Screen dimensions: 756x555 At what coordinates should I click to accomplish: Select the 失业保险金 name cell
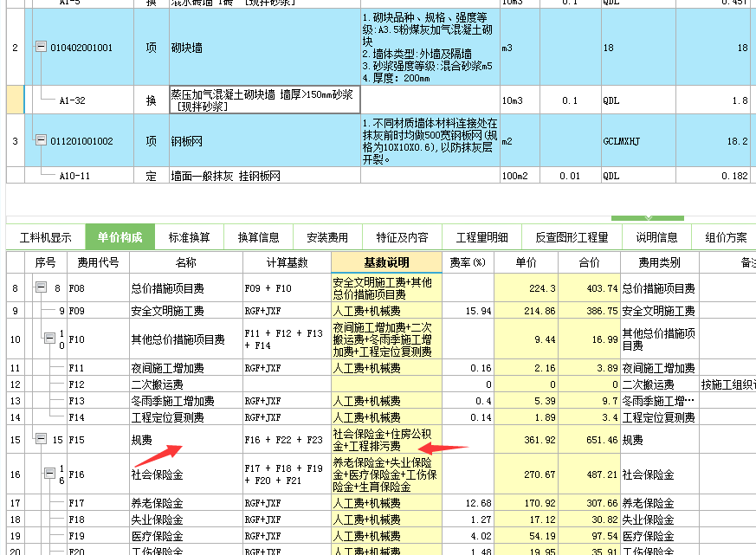click(186, 520)
